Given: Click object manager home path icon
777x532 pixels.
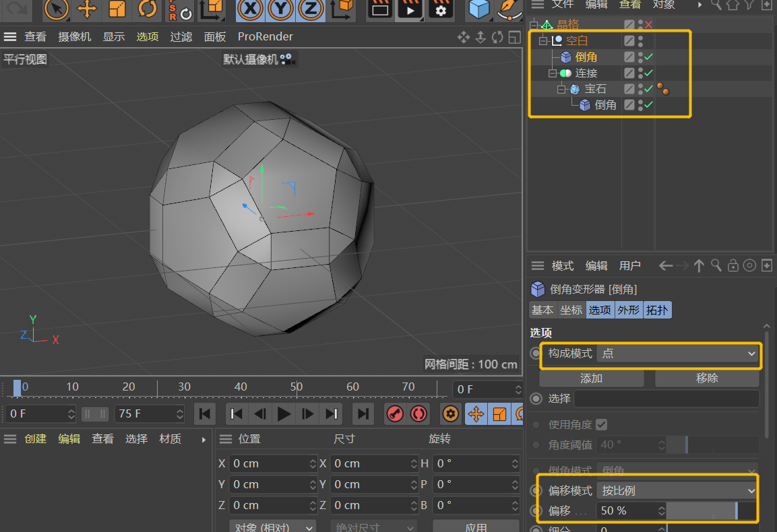Looking at the screenshot, I should click(733, 5).
